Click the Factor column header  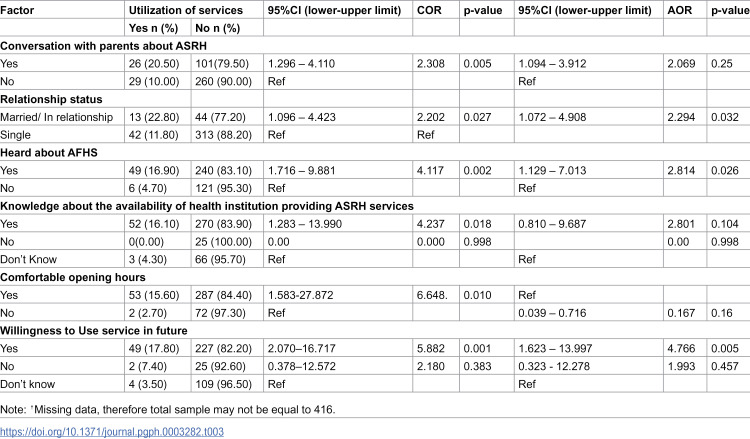click(x=17, y=10)
